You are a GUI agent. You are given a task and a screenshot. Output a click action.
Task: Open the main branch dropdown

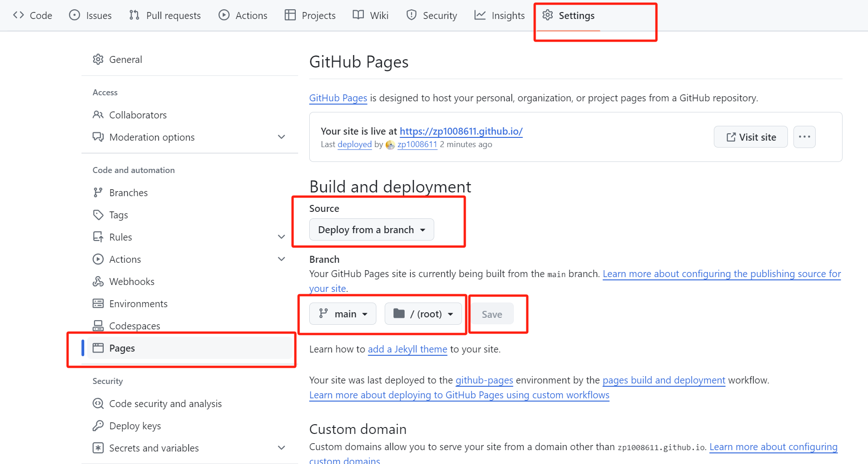point(343,314)
